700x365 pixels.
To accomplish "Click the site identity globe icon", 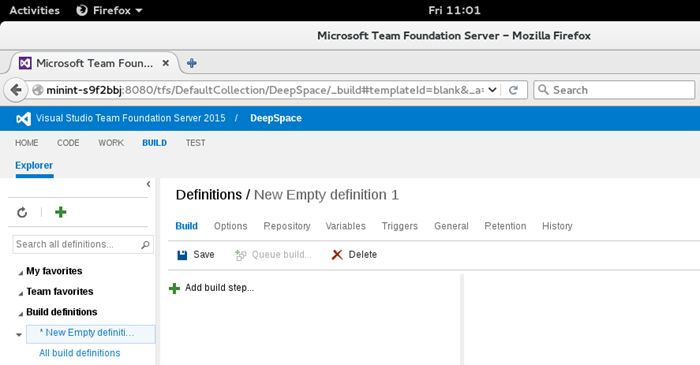I will click(x=38, y=90).
